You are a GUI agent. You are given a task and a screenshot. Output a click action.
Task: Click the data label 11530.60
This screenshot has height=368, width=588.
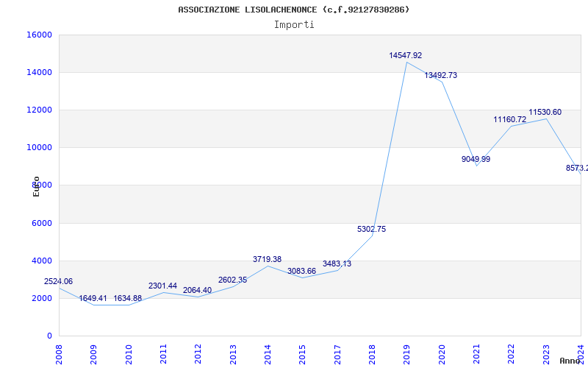tap(545, 113)
